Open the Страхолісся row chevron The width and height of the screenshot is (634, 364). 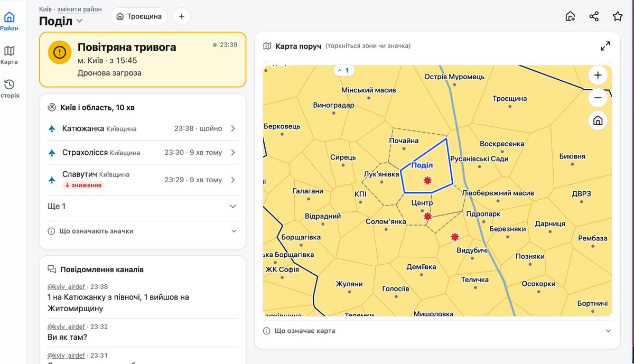[233, 153]
